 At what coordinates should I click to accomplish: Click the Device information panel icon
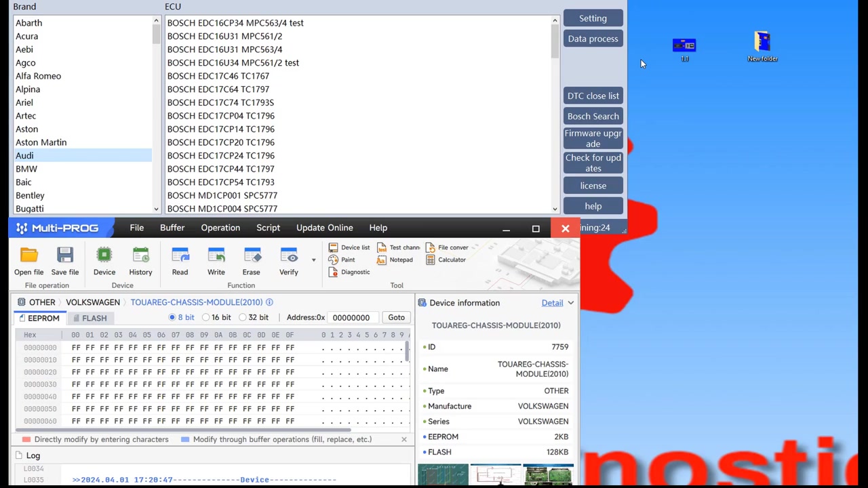click(422, 303)
